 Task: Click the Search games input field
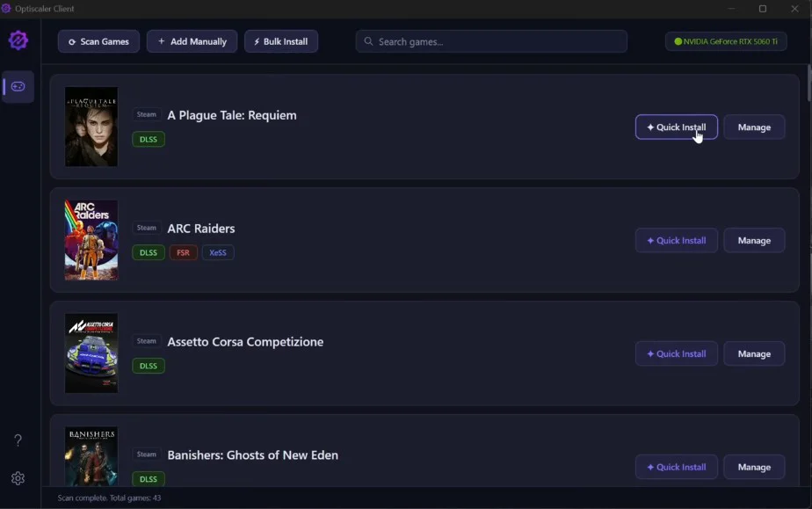tap(491, 41)
